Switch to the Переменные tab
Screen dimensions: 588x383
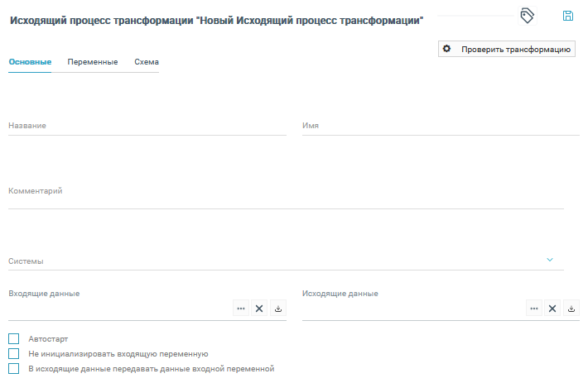point(93,62)
